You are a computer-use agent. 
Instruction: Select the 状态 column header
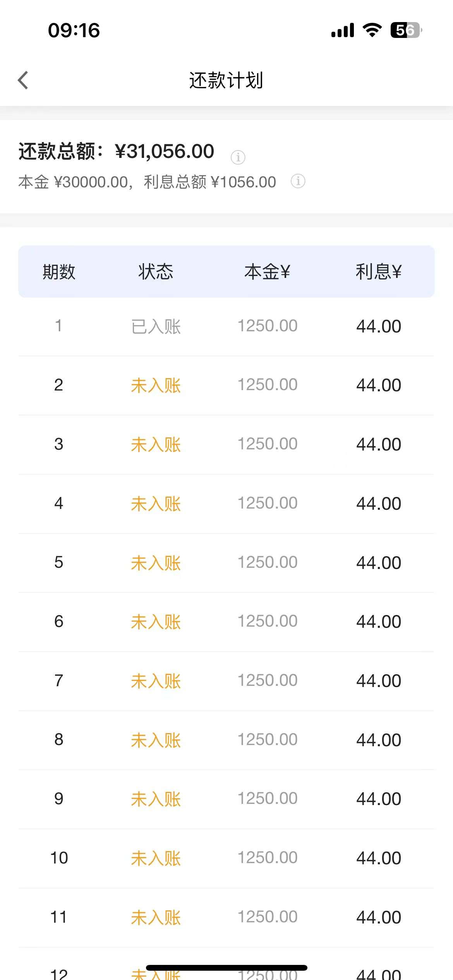coord(156,271)
